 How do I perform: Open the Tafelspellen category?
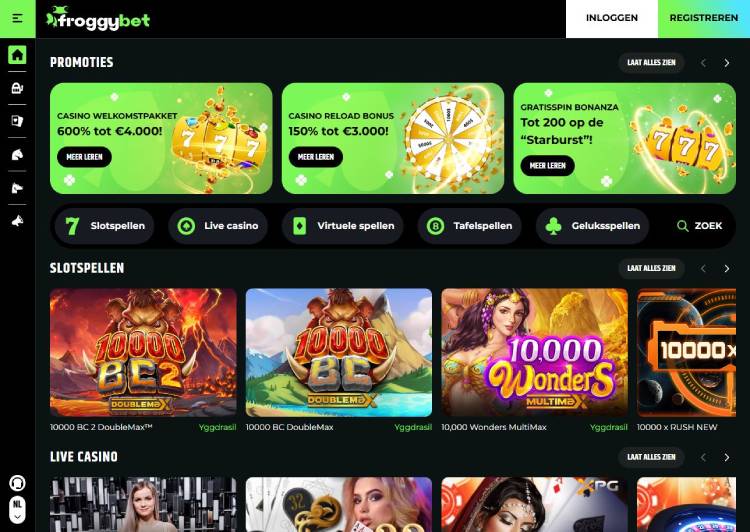[469, 226]
